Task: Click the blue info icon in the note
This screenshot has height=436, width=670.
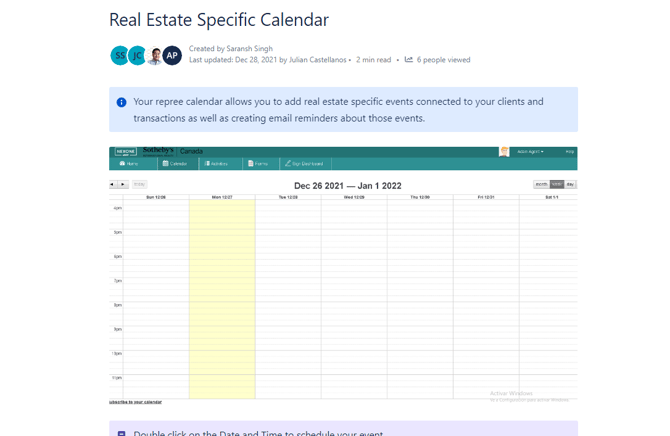Action: [x=122, y=102]
